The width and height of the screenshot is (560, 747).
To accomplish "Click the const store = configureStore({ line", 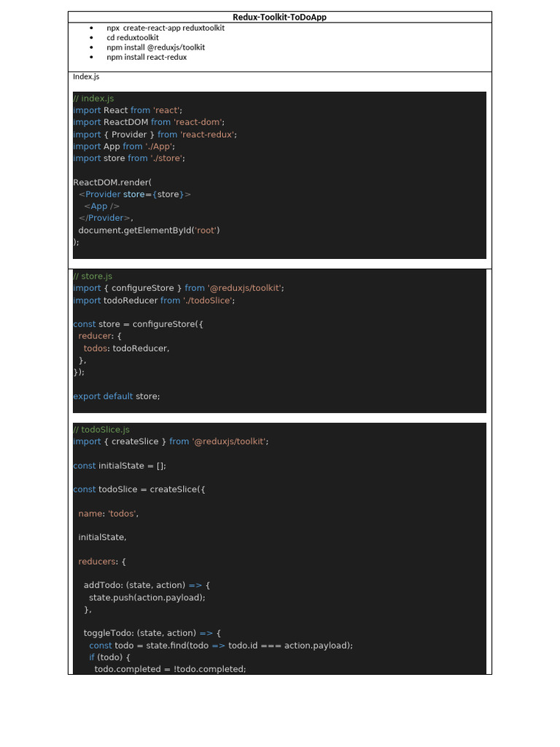I will point(138,324).
